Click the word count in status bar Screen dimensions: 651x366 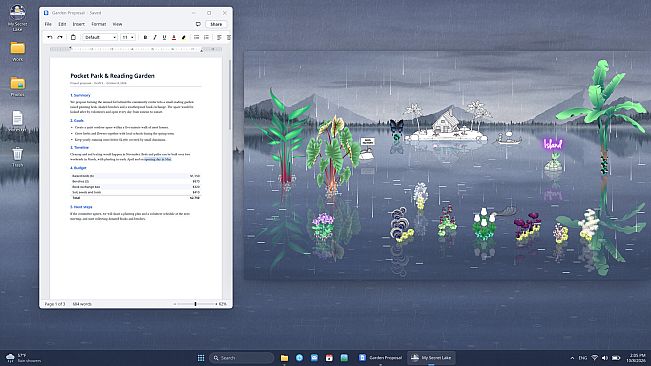point(82,304)
